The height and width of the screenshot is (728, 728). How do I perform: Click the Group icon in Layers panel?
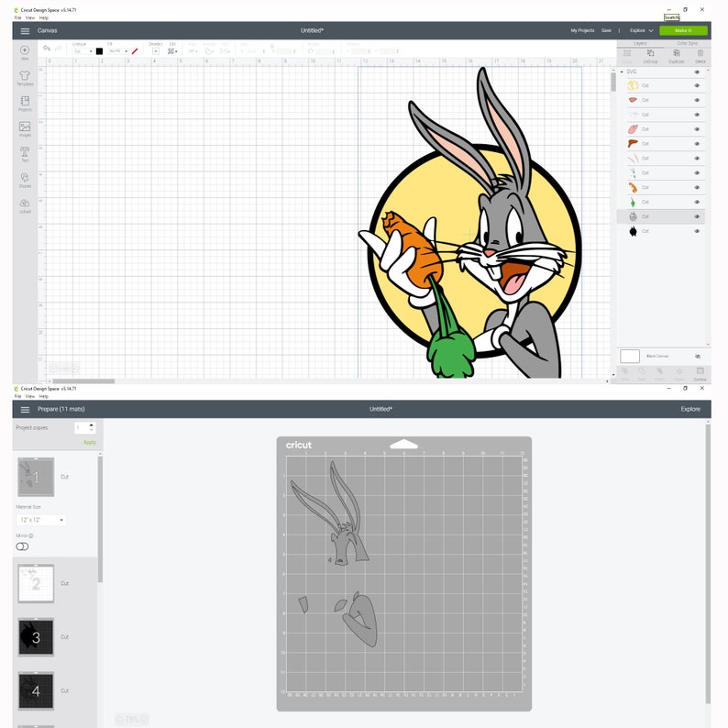tap(627, 53)
